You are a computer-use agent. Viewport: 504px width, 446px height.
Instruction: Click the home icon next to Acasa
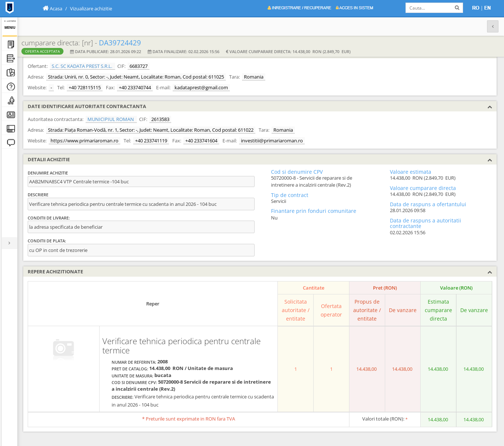[x=45, y=8]
